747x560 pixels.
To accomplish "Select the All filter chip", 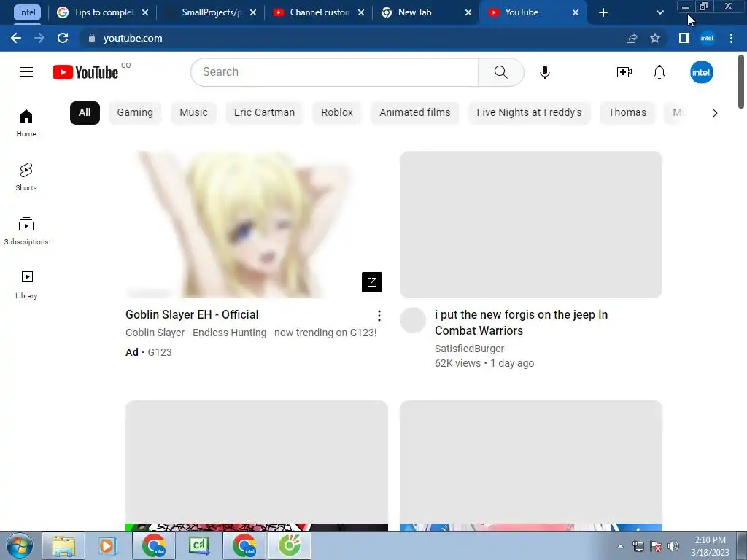I will (85, 113).
